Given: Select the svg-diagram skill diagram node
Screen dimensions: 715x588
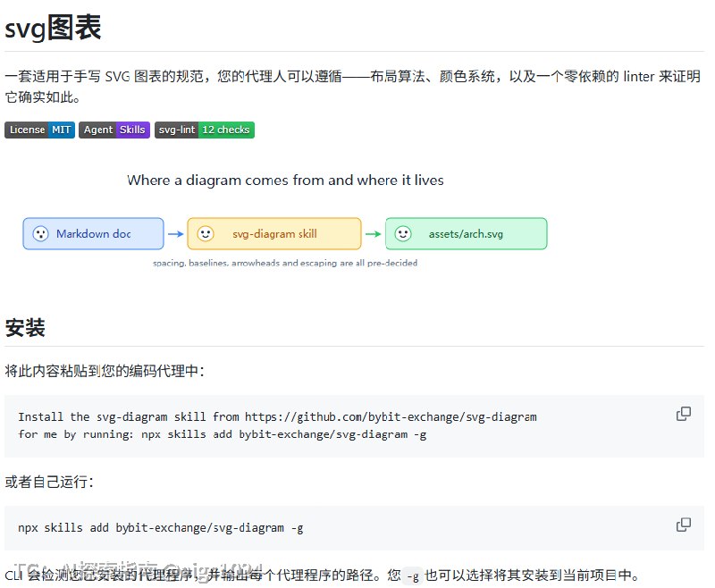Looking at the screenshot, I should tap(274, 234).
